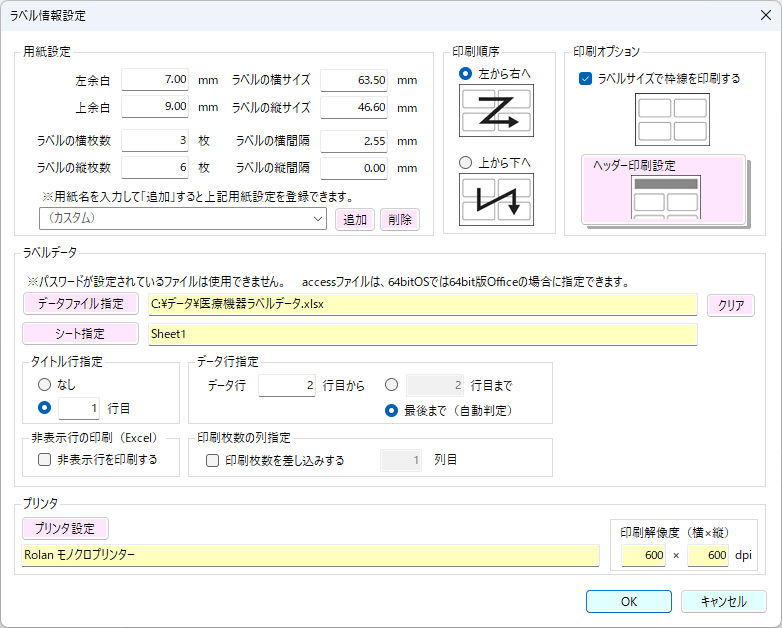782x628 pixels.
Task: Select 最後まで（自動判定）option
Action: 391,411
